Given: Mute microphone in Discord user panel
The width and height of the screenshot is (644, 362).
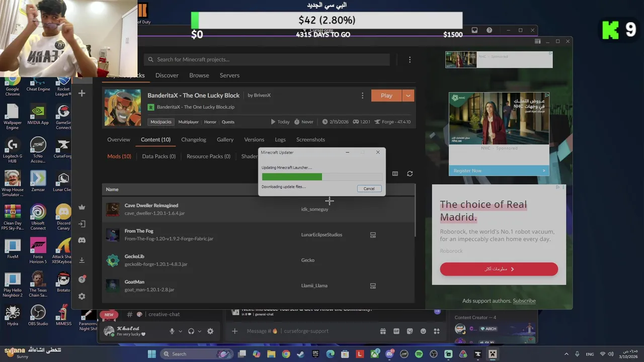Looking at the screenshot, I should pyautogui.click(x=172, y=331).
